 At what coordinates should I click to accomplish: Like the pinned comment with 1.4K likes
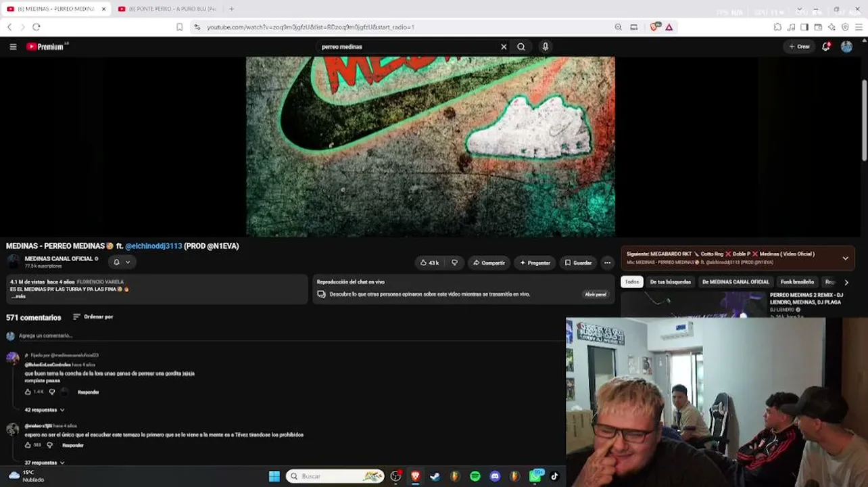pos(28,392)
